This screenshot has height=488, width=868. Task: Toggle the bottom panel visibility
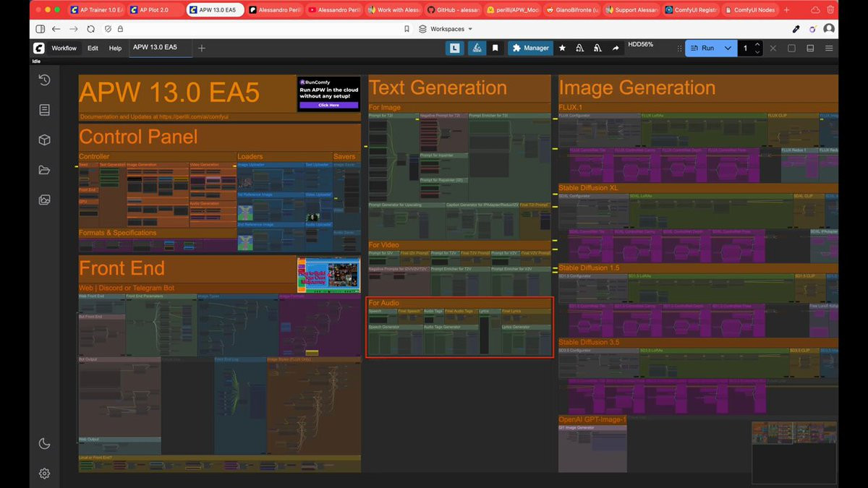coord(810,48)
